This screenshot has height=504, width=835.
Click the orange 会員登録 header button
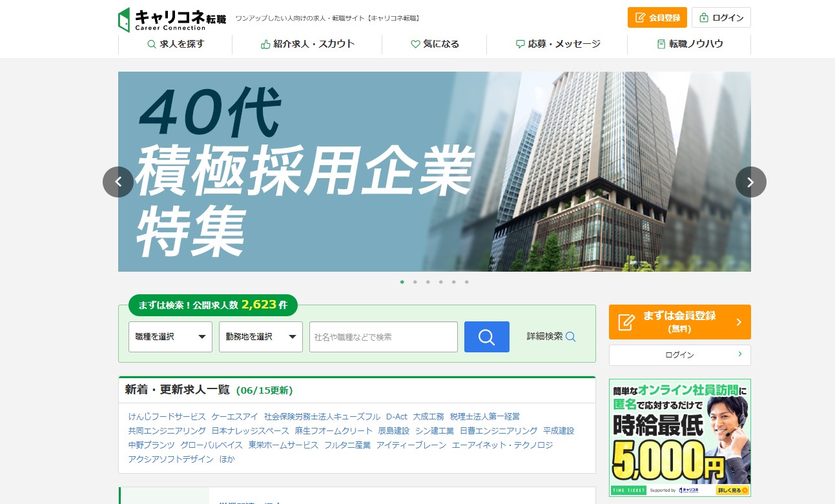pos(658,17)
